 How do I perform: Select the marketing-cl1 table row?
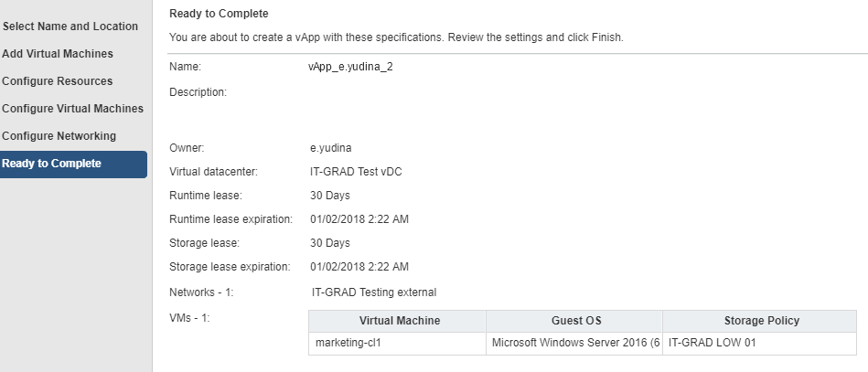(583, 344)
